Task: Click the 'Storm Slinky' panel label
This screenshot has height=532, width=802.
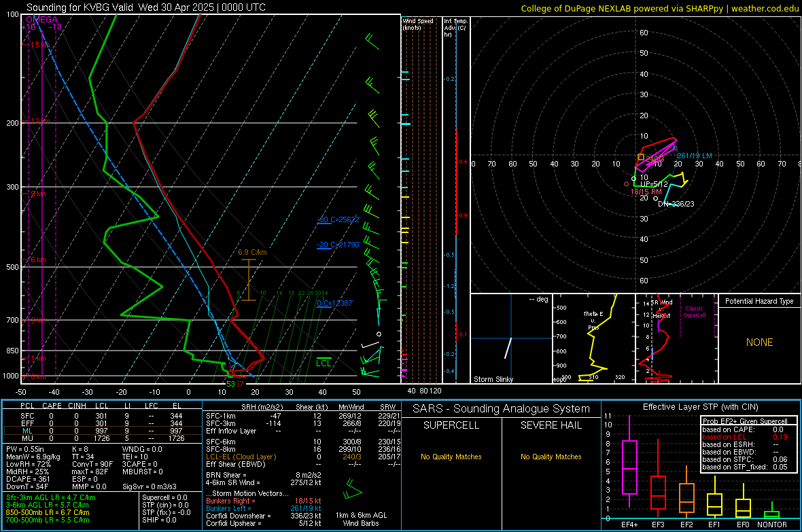Action: (x=493, y=379)
